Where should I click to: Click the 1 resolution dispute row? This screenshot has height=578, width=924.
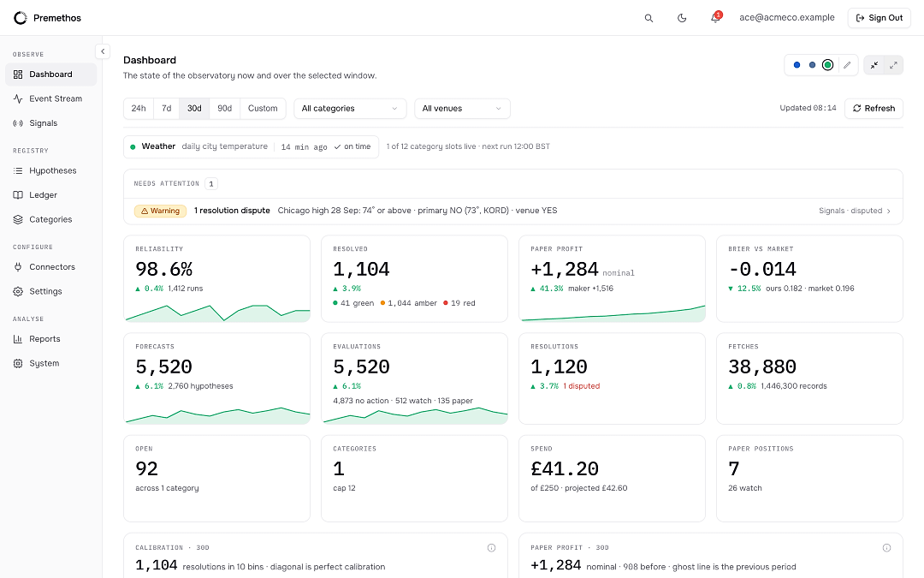click(x=512, y=211)
